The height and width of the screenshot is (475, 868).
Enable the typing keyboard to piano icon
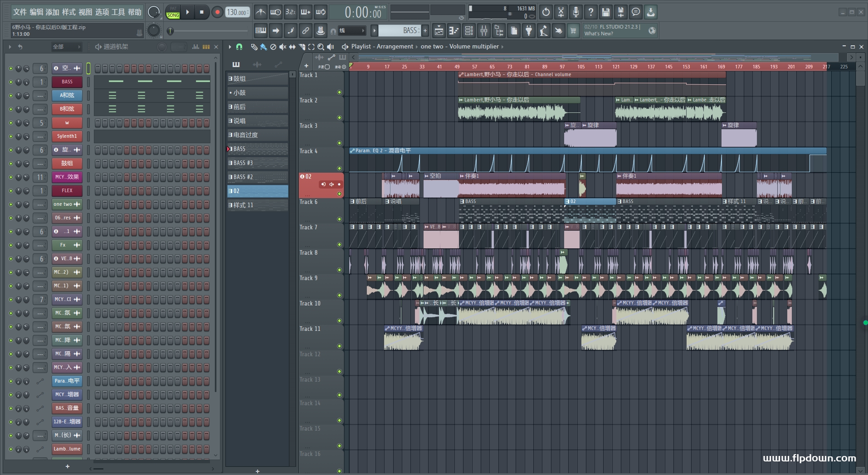click(261, 31)
